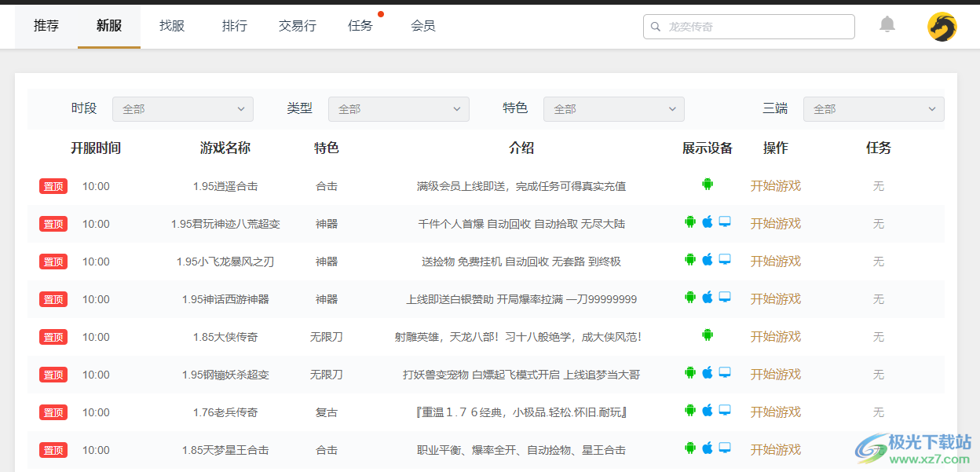Screen dimensions: 980x472
Task: Click Android icon for 1.95钢镚妖杀超变
Action: tap(690, 373)
